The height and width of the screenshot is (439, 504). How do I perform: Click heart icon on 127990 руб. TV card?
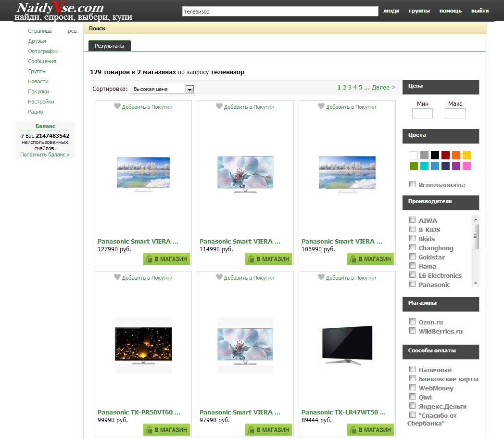click(117, 106)
